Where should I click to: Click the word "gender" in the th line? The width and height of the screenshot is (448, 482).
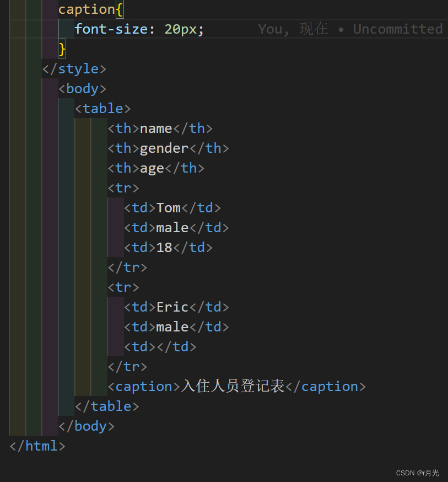click(164, 148)
